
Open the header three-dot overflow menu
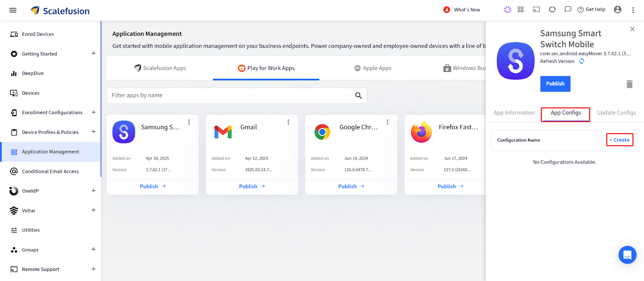click(633, 10)
